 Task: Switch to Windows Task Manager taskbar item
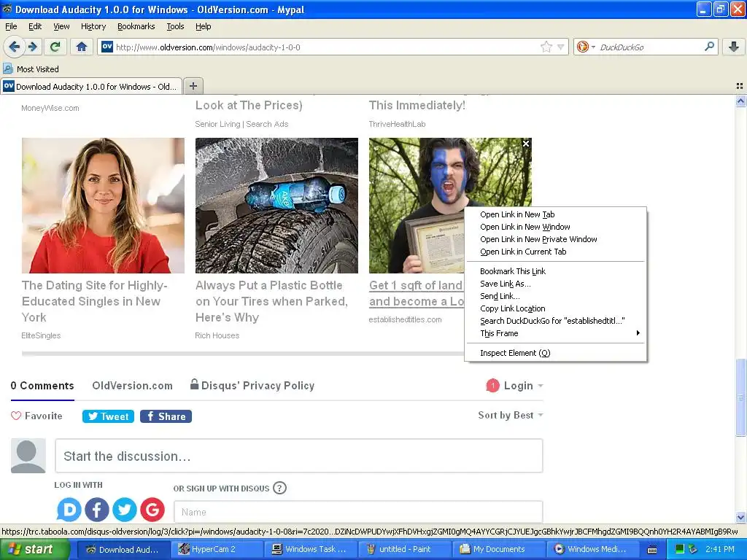tap(311, 549)
